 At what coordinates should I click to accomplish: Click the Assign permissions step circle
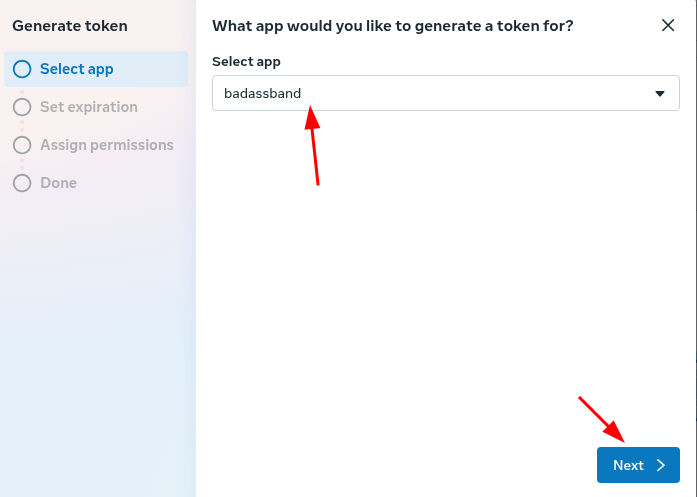click(22, 145)
